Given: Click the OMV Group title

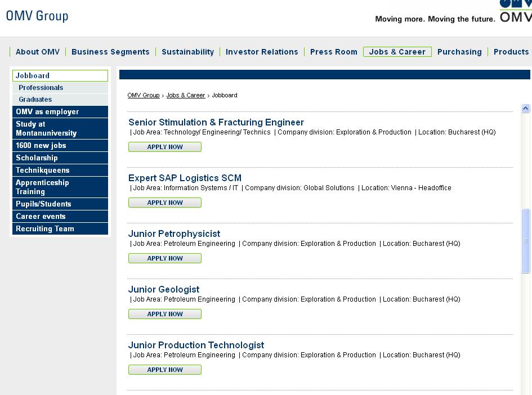Looking at the screenshot, I should coord(37,16).
